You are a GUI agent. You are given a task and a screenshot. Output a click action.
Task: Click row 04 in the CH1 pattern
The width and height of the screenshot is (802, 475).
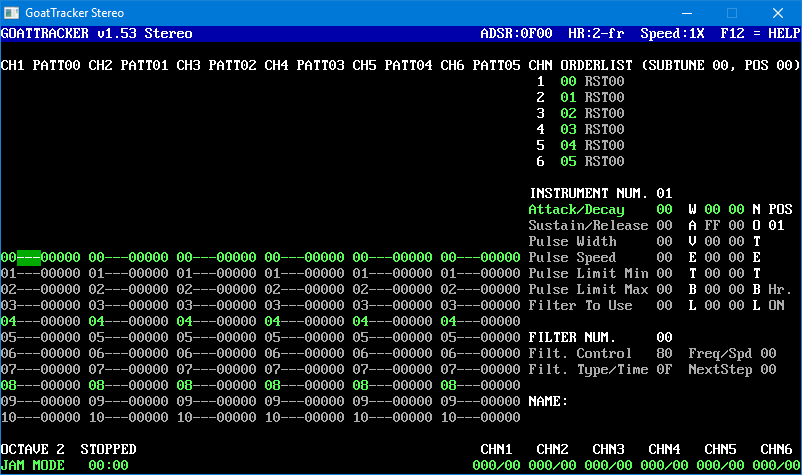40,322
